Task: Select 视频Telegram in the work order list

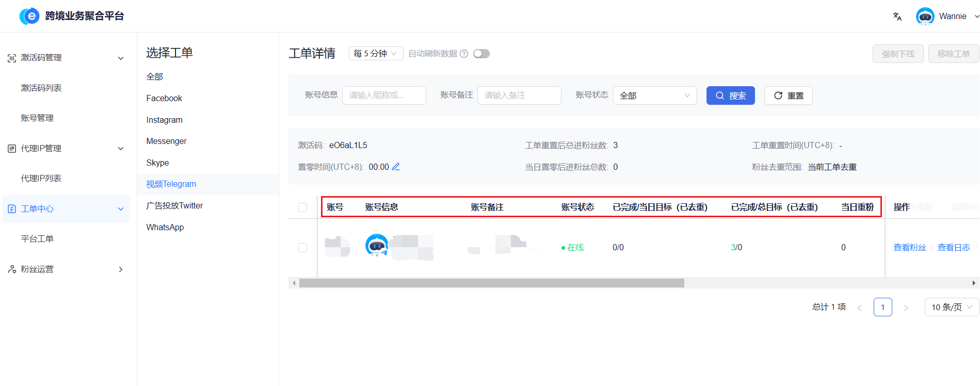Action: click(171, 184)
